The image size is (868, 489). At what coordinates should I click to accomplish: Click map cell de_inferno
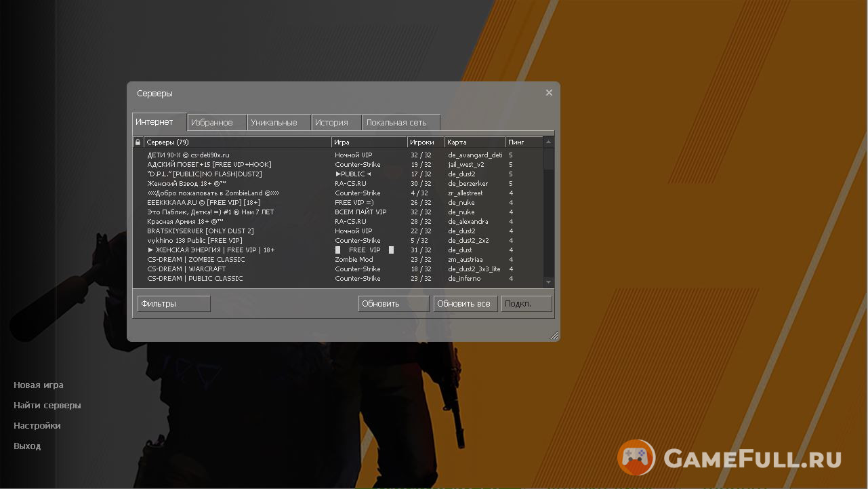(x=464, y=279)
